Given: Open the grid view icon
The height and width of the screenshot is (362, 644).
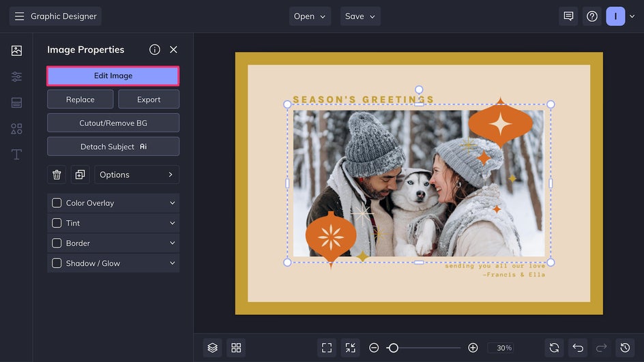Looking at the screenshot, I should [236, 348].
